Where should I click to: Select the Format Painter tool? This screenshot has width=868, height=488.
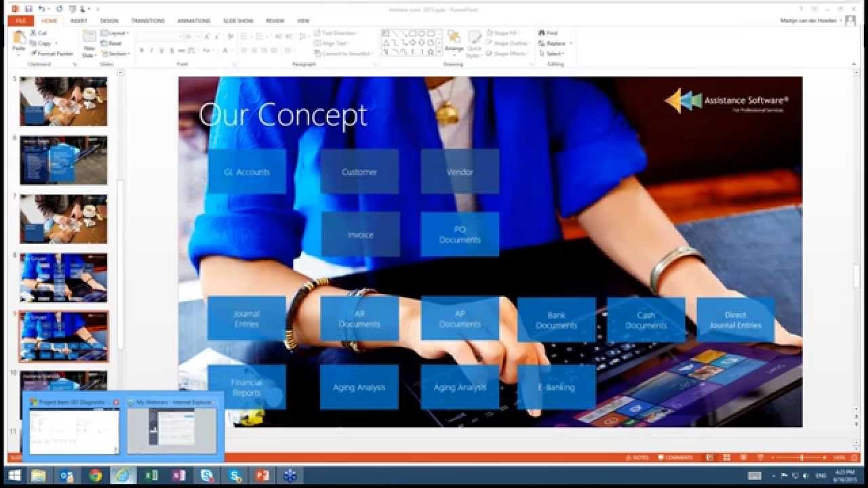(x=52, y=54)
